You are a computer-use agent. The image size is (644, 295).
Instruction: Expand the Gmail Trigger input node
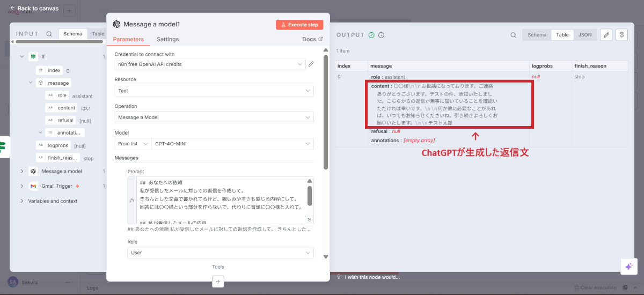[x=22, y=186]
